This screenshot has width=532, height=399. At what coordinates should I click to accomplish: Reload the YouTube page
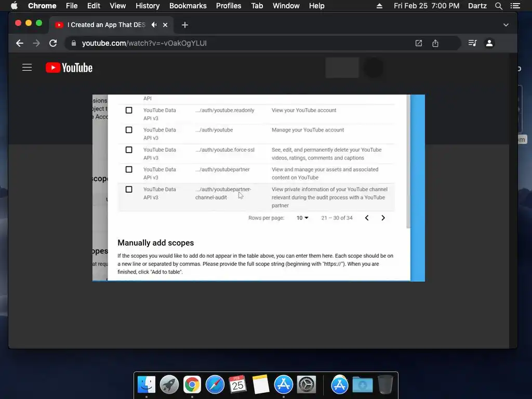[x=53, y=43]
